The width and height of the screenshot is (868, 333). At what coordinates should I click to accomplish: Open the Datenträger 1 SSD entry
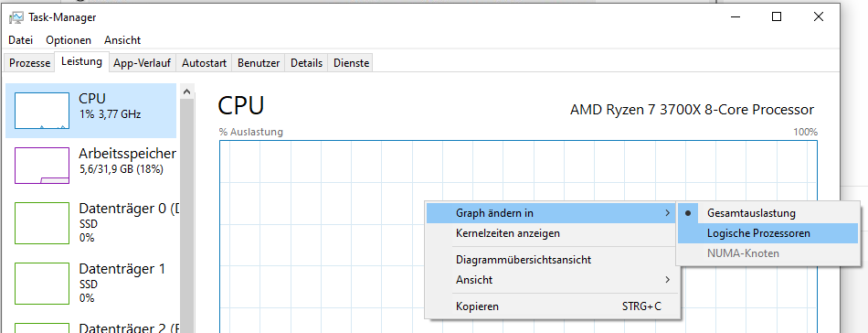(91, 283)
